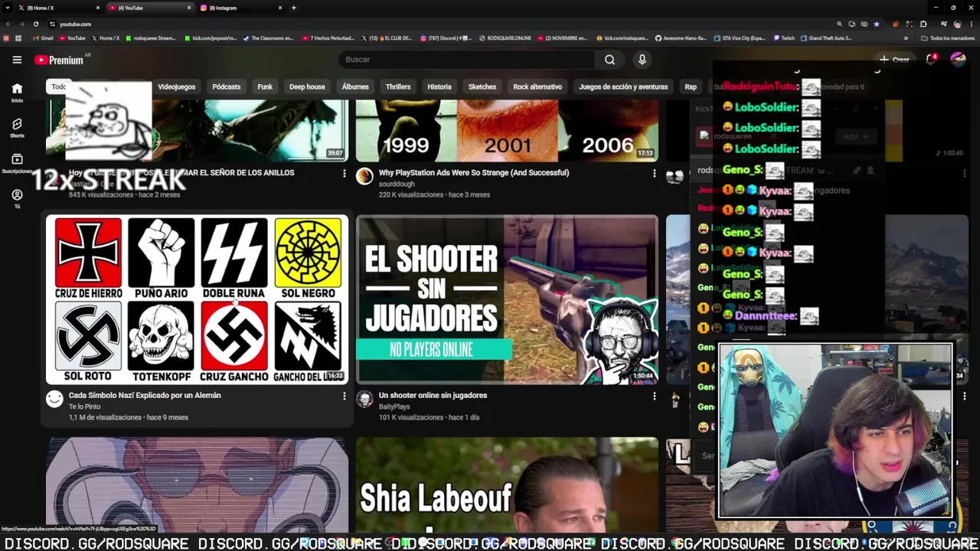
Task: Open YouTube notifications bell
Action: click(931, 60)
